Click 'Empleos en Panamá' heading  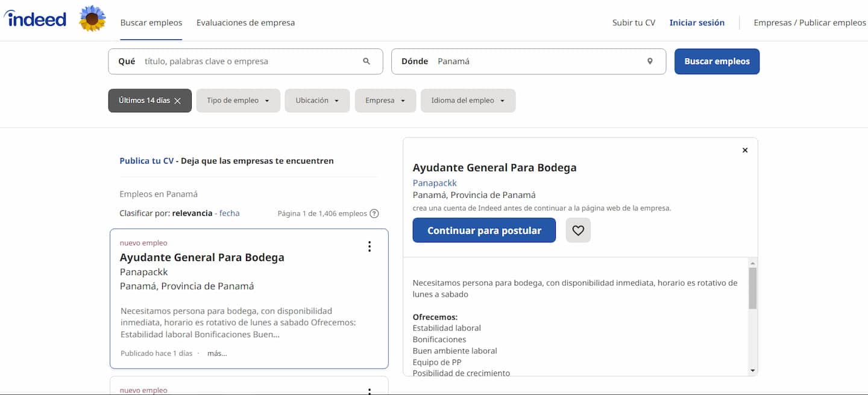pos(159,194)
